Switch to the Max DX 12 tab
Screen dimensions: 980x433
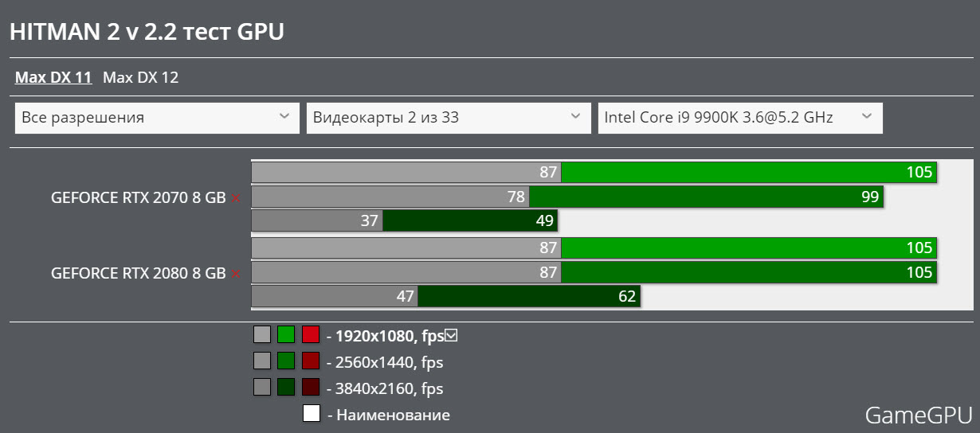pyautogui.click(x=140, y=77)
